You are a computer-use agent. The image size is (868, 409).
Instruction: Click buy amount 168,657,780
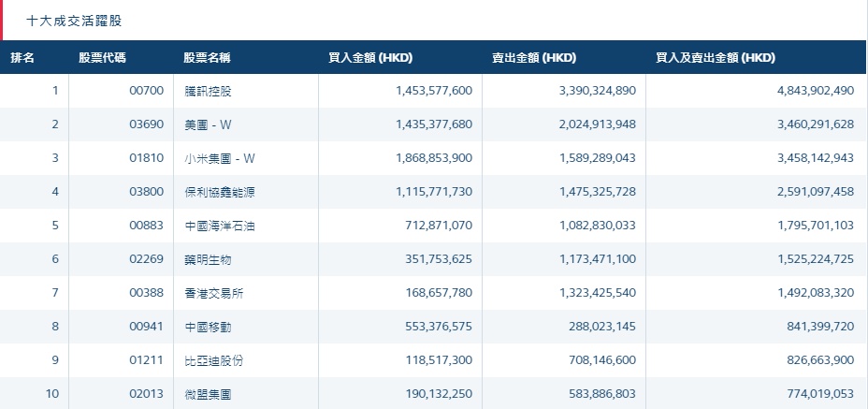(x=441, y=293)
